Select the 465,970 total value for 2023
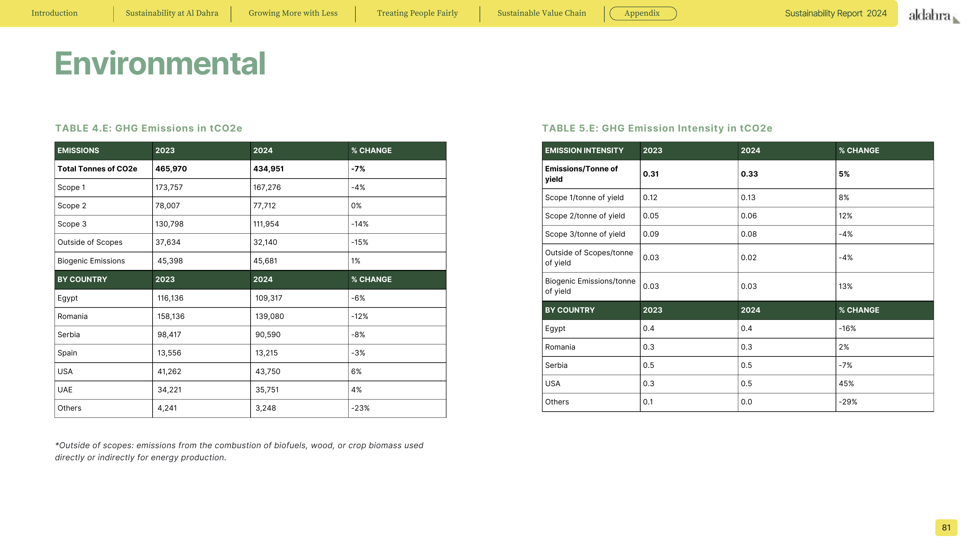980x551 pixels. point(171,169)
